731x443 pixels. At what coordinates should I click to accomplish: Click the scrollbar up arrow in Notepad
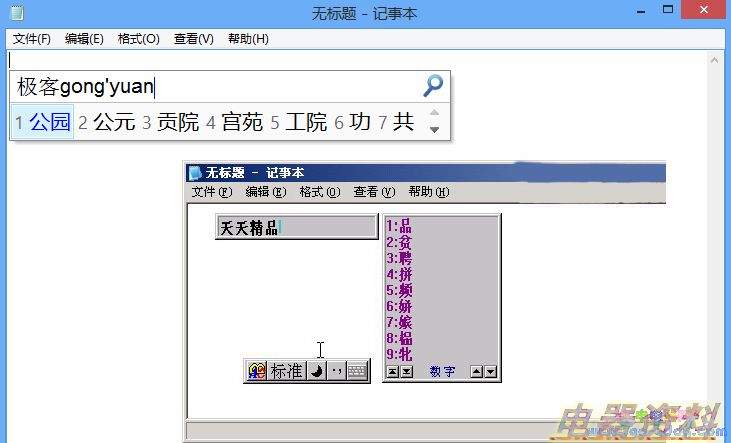click(714, 60)
